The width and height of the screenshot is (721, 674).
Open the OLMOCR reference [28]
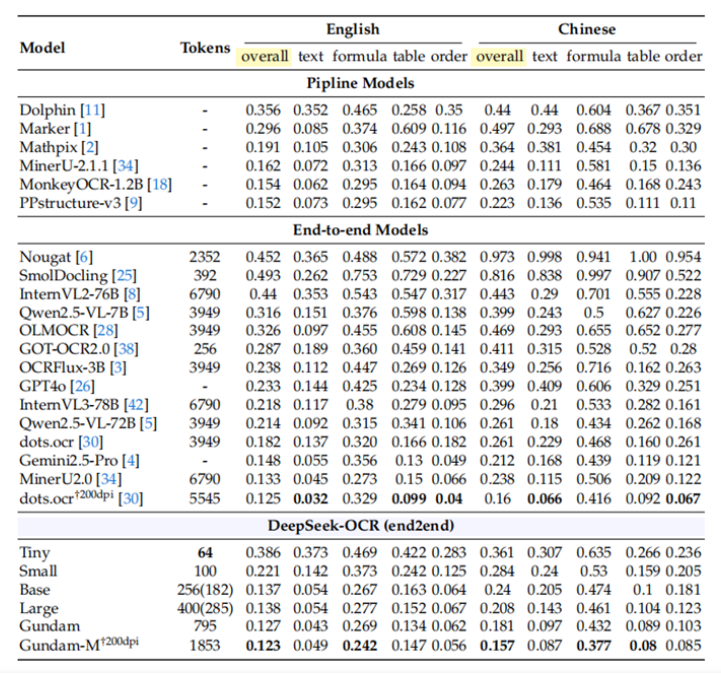point(102,330)
